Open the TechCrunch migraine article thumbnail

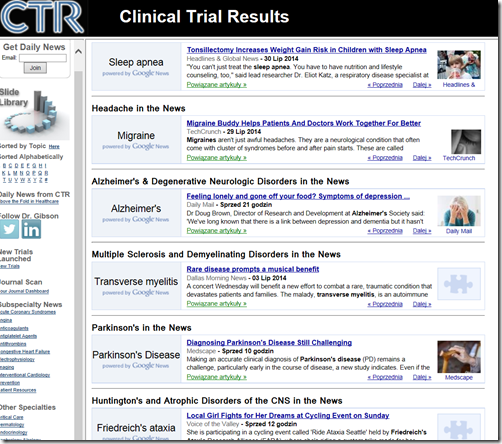tap(466, 142)
